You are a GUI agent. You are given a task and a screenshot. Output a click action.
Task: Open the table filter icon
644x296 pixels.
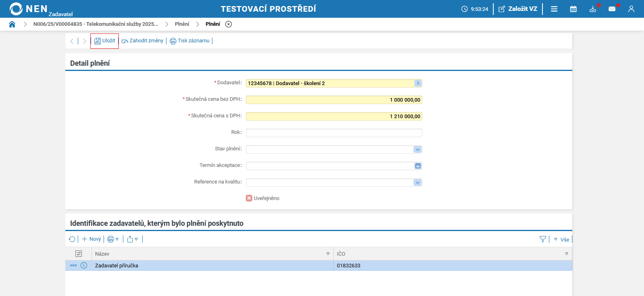[x=543, y=239]
